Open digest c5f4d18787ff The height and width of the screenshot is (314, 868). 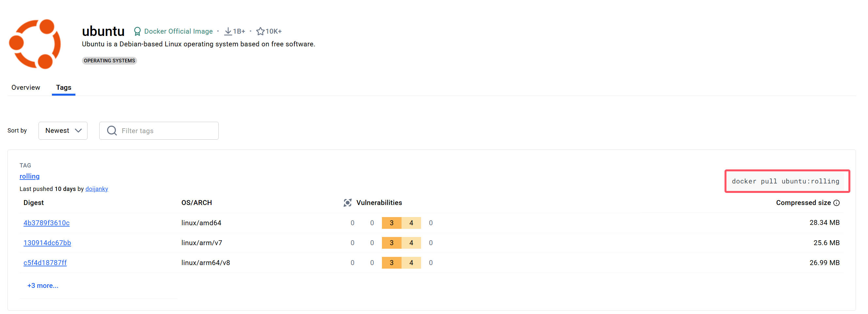click(x=45, y=262)
